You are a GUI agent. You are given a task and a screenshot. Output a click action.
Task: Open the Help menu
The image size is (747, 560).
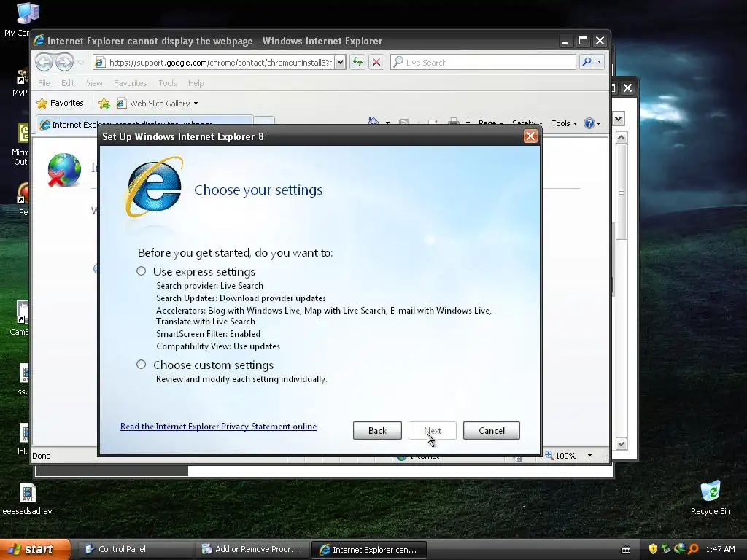pyautogui.click(x=196, y=83)
